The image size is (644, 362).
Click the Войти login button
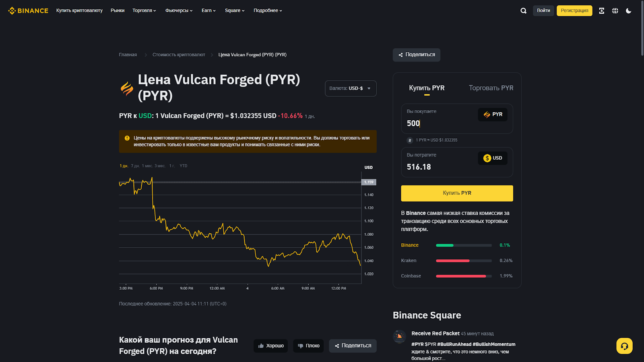(x=543, y=11)
